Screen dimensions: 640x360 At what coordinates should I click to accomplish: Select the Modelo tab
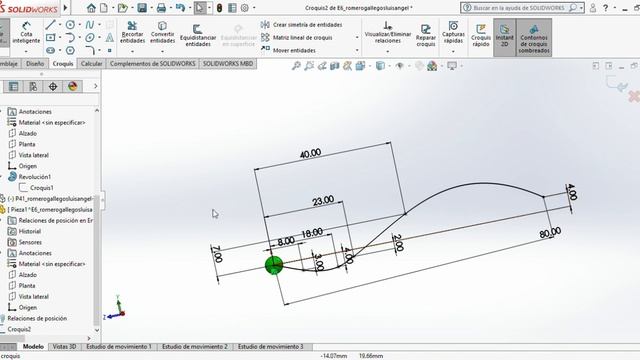[x=33, y=347]
